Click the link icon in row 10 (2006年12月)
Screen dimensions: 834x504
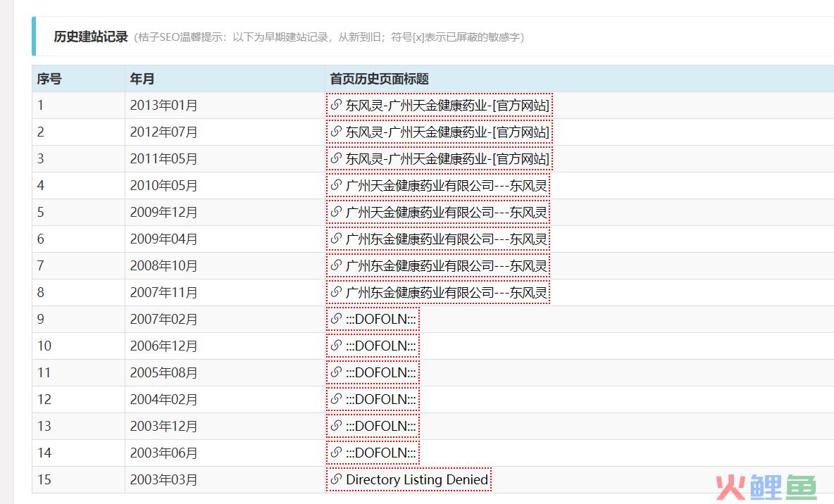pyautogui.click(x=335, y=345)
